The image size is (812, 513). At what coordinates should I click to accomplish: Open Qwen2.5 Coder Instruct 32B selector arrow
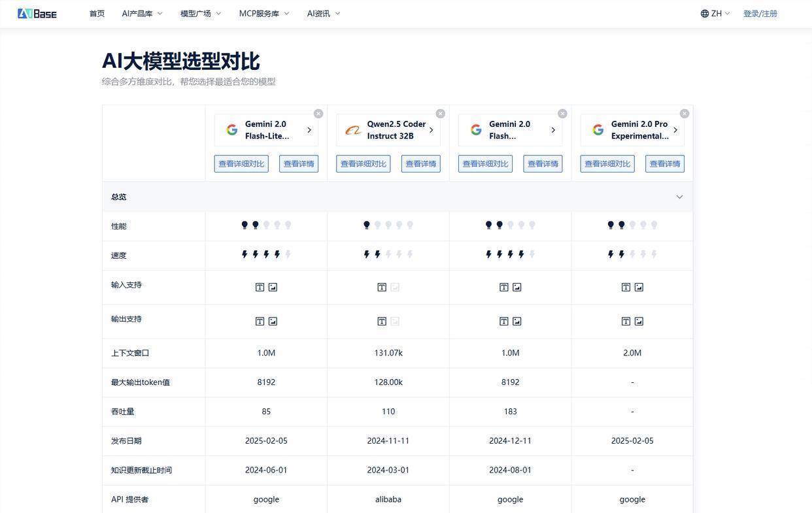click(x=431, y=130)
